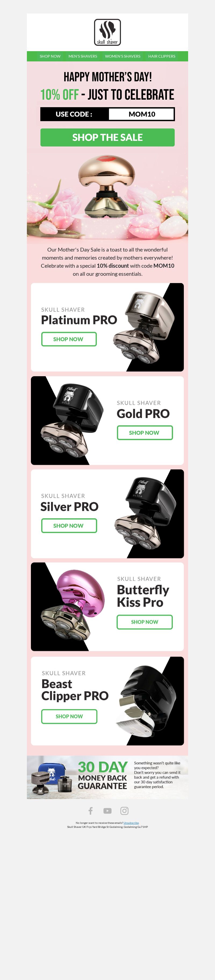Open the MEN'S SHAVERS nav item

point(83,56)
